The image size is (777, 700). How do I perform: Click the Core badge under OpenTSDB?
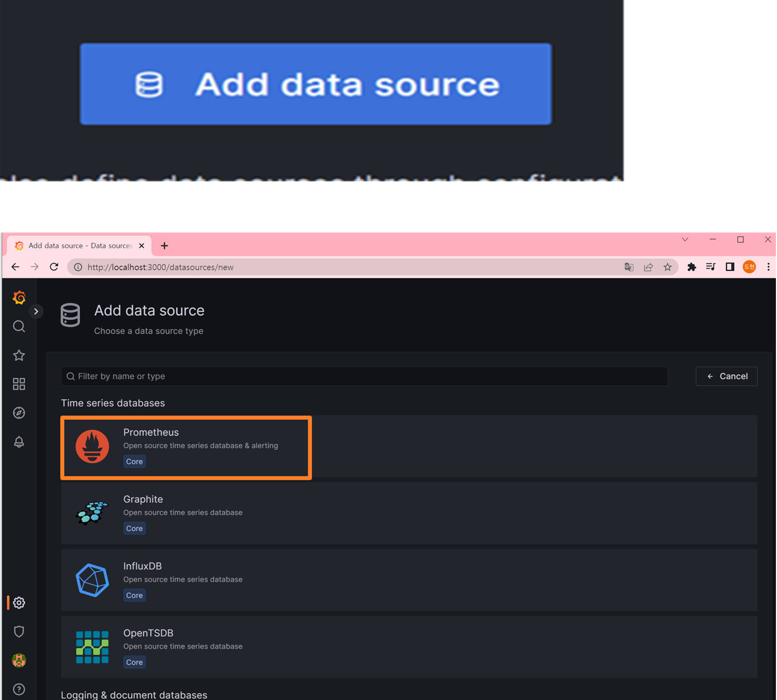click(x=134, y=662)
